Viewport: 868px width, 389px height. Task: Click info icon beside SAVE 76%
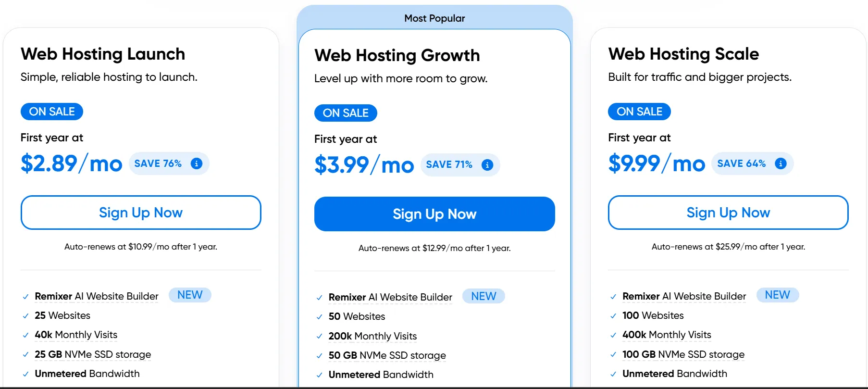click(197, 163)
